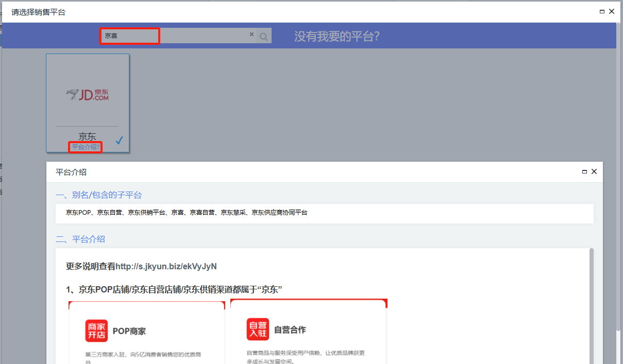Open the 没有我要的平台? link
The height and width of the screenshot is (364, 623).
[x=336, y=37]
